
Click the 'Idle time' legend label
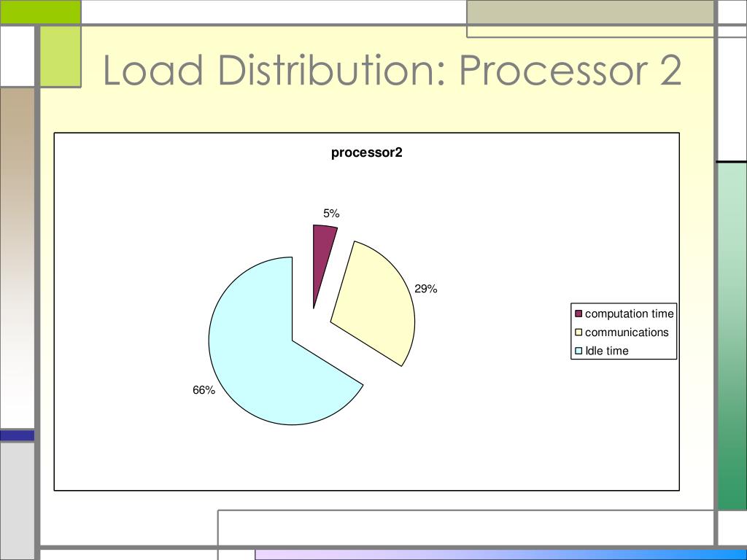(x=606, y=351)
